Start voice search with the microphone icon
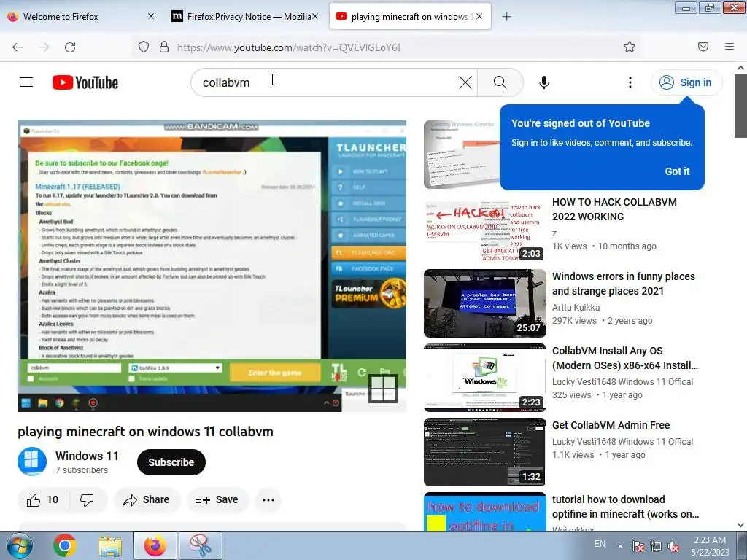 click(x=544, y=82)
